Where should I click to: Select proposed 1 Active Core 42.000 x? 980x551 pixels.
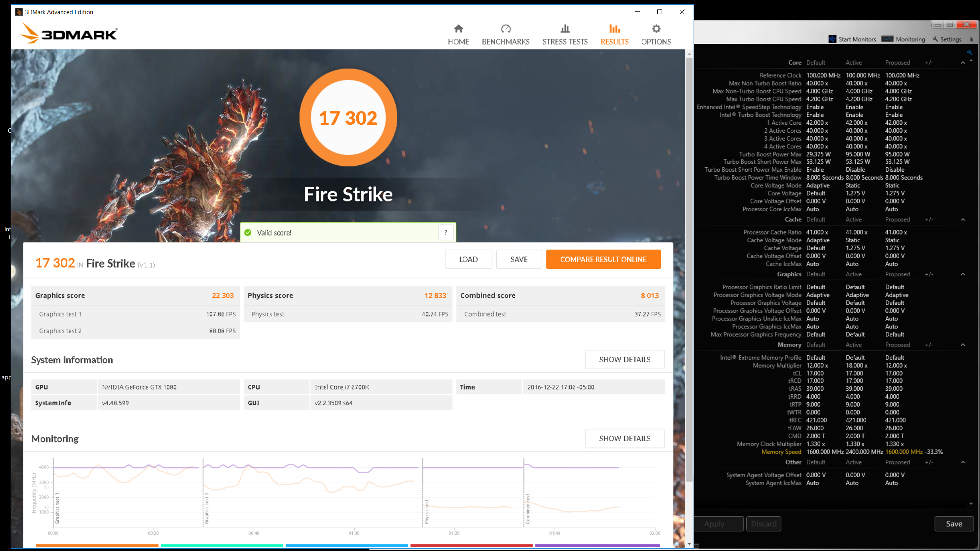896,123
